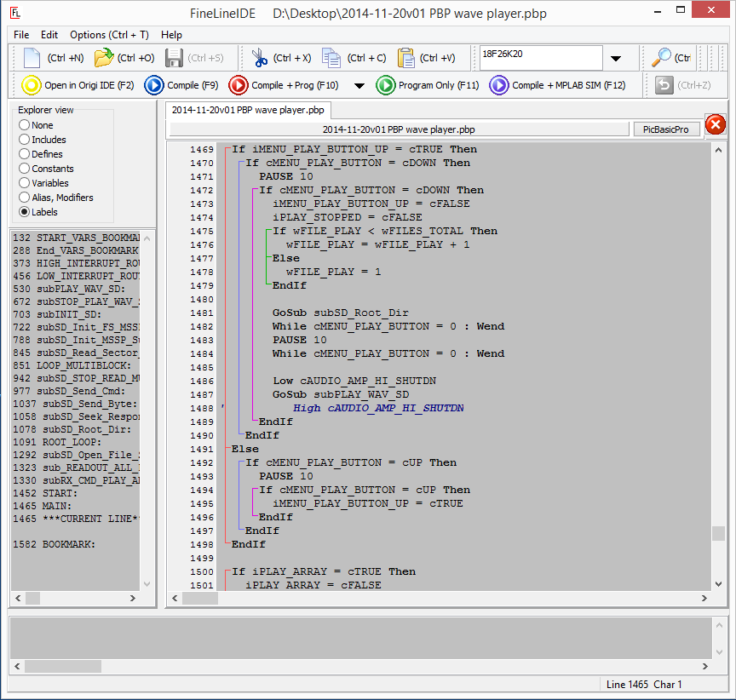Collapse the If block at line 1472
Image resolution: width=736 pixels, height=700 pixels.
254,190
